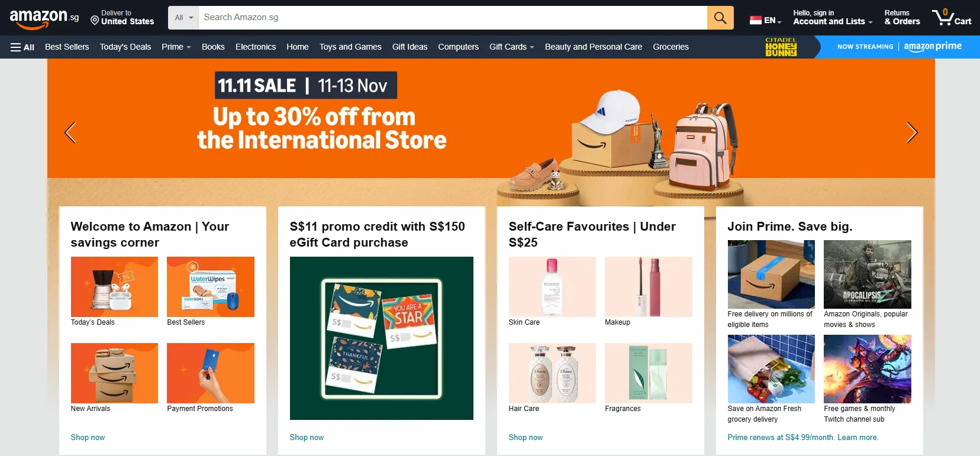Go to Amazon.sg home logo
The width and height of the screenshot is (980, 456).
point(44,18)
